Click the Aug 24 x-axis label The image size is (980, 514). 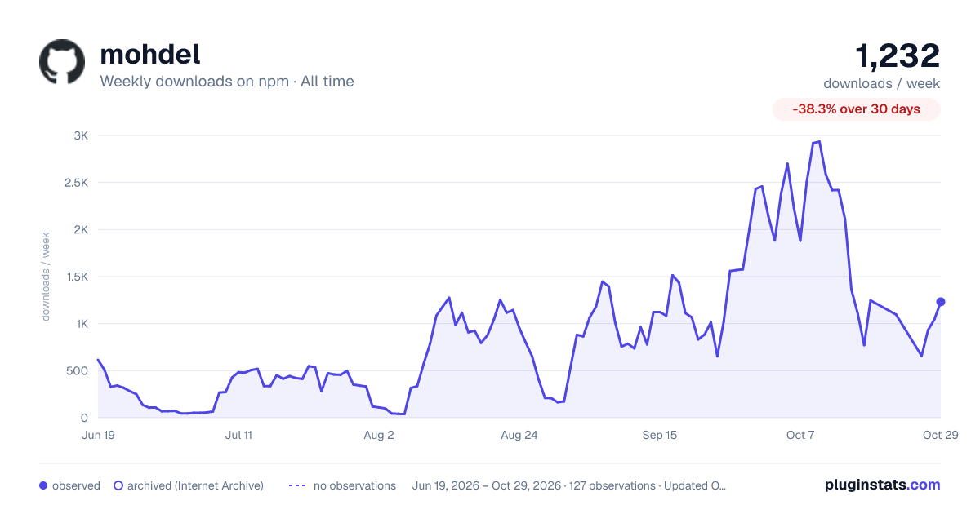click(519, 435)
